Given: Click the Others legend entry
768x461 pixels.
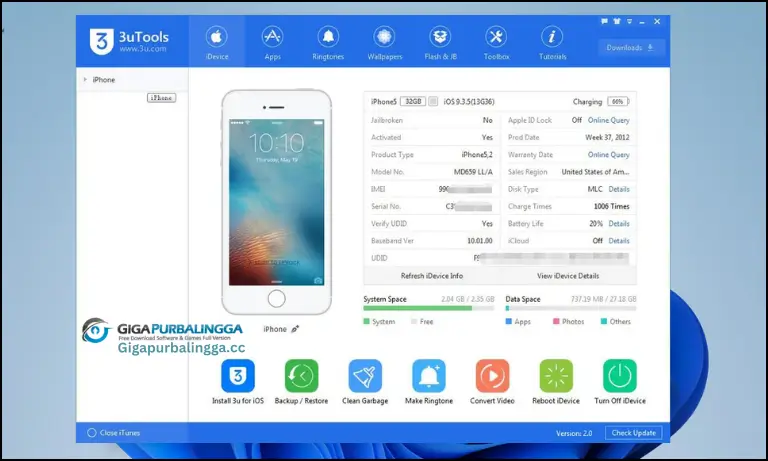Looking at the screenshot, I should [616, 321].
